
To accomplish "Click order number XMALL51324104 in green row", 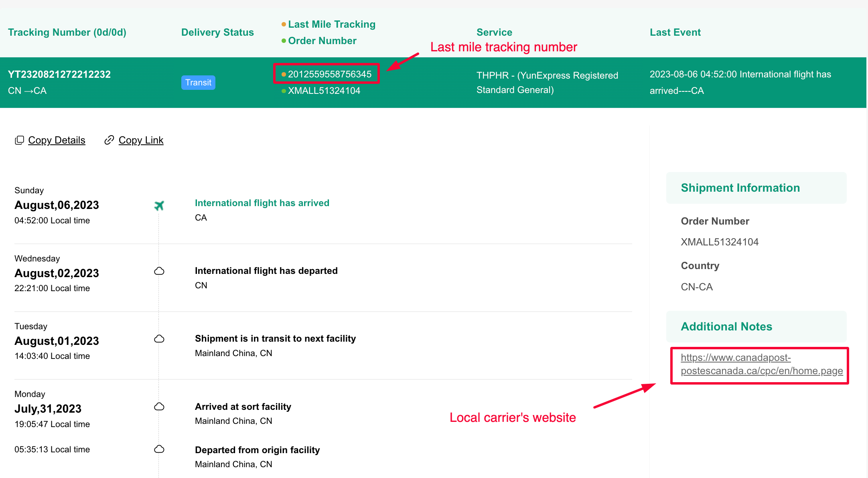I will (x=324, y=91).
